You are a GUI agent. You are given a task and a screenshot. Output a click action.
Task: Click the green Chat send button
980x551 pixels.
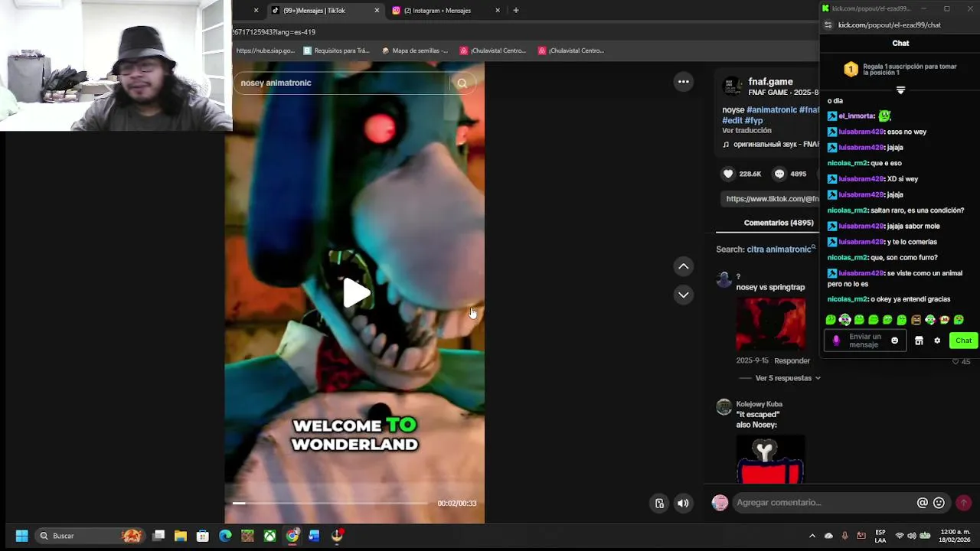[963, 341]
